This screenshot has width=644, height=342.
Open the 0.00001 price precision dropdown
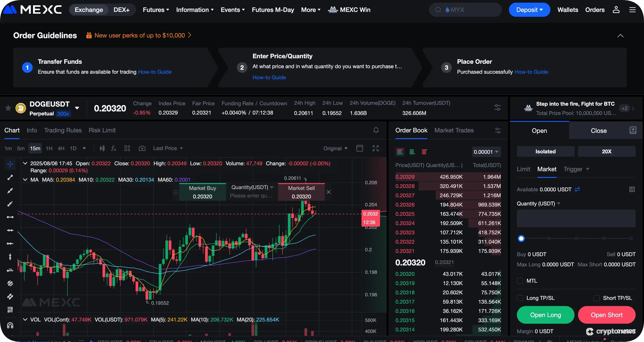(486, 152)
